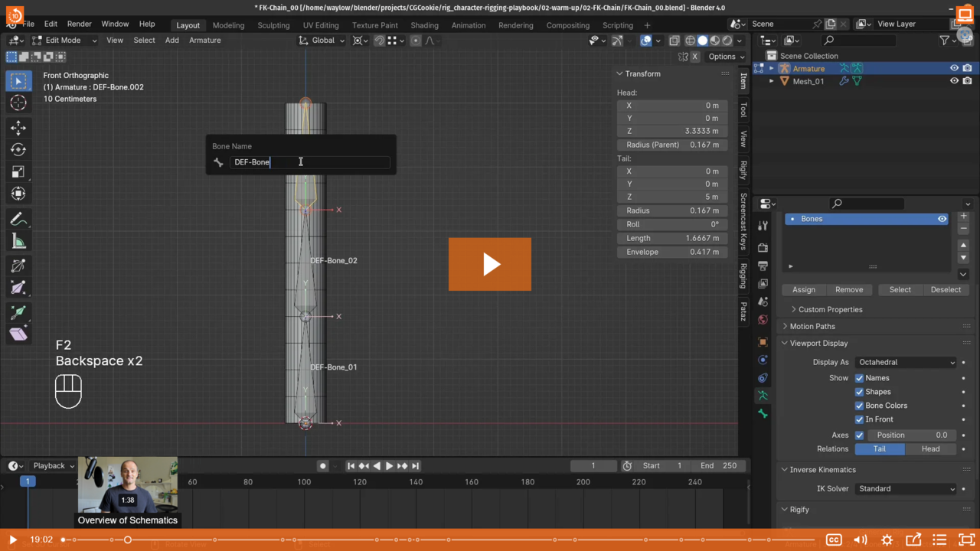980x551 pixels.
Task: Hide the Mesh_01 object in viewport
Action: tap(954, 81)
